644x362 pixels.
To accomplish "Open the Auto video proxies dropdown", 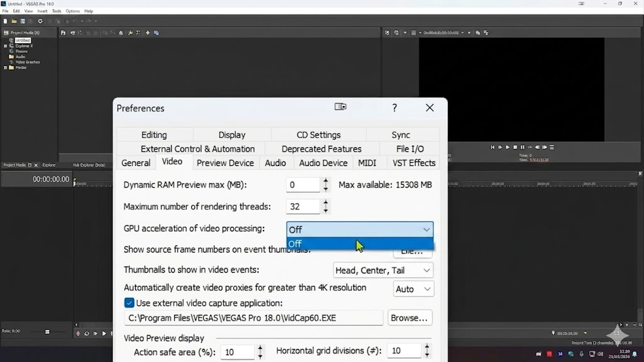I will (x=413, y=289).
